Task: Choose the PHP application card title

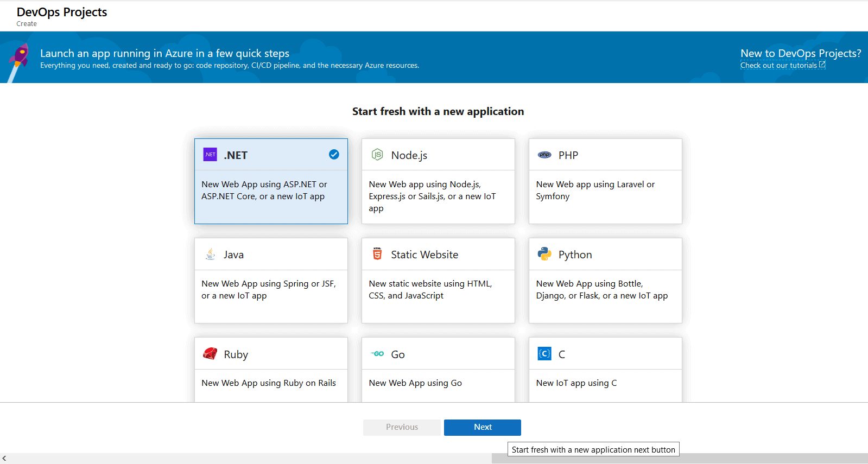Action: point(568,155)
